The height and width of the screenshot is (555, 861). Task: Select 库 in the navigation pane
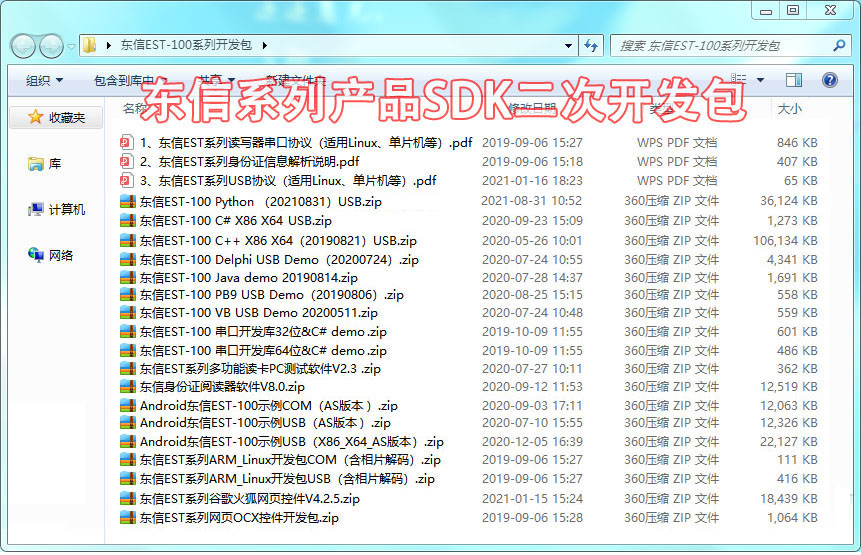point(55,164)
